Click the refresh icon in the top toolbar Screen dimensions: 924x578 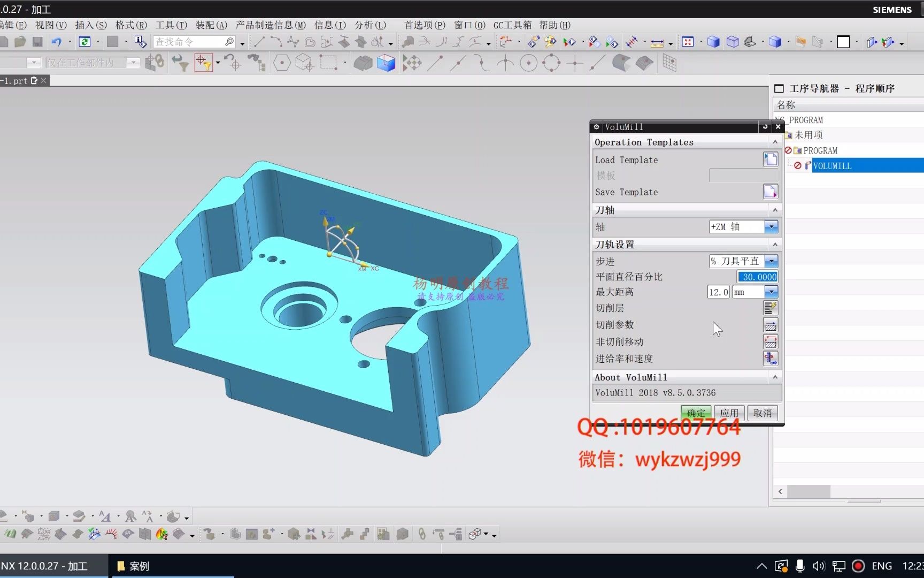click(x=85, y=41)
